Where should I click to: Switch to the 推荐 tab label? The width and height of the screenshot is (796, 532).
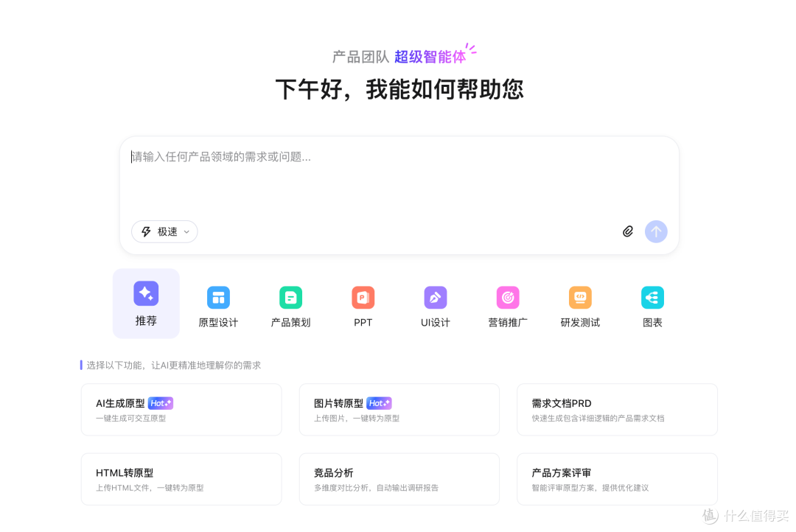click(146, 321)
